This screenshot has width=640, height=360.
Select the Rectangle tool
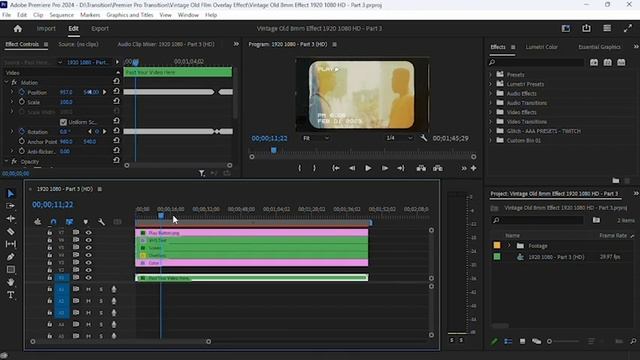(x=11, y=269)
